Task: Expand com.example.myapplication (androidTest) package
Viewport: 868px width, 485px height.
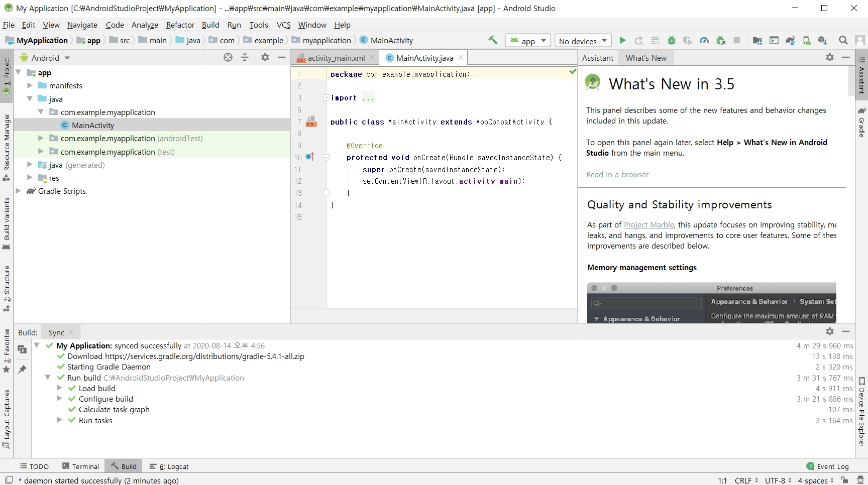Action: [x=41, y=138]
